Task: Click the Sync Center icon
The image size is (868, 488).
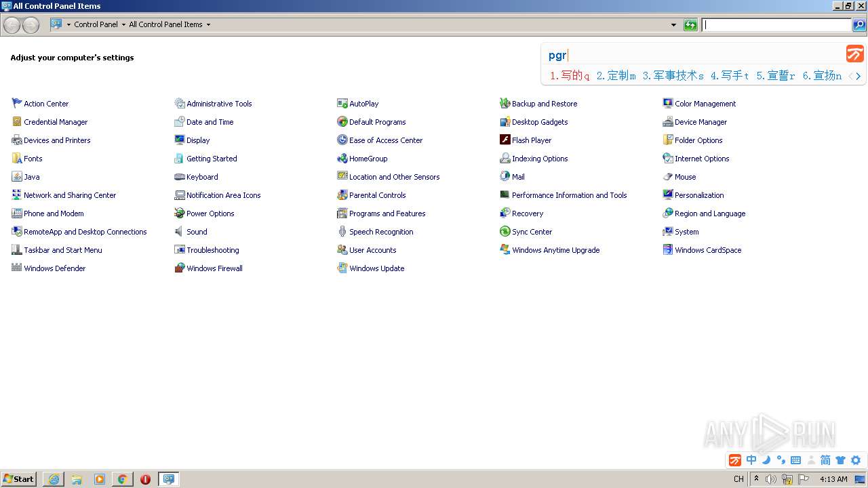Action: point(505,231)
